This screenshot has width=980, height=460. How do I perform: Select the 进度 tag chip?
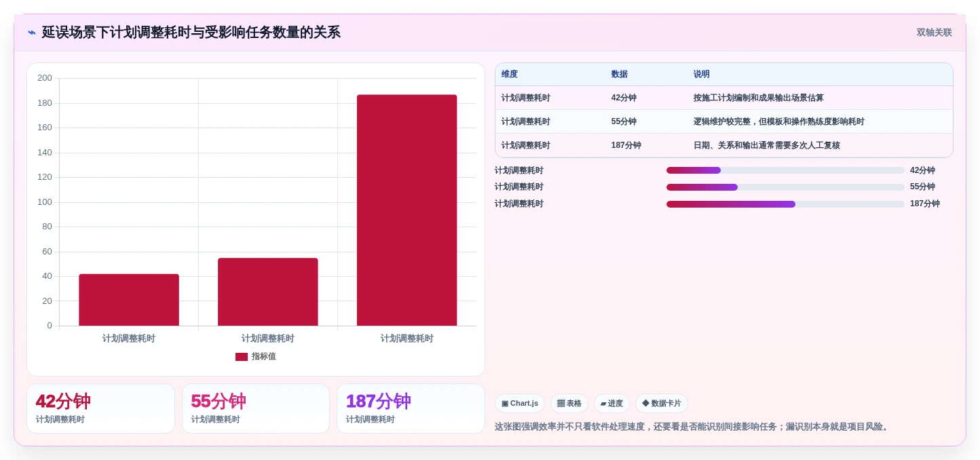pyautogui.click(x=611, y=404)
